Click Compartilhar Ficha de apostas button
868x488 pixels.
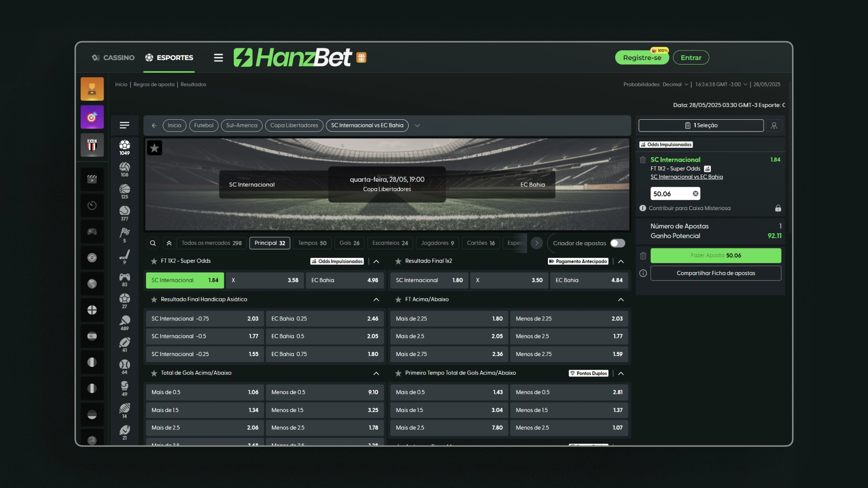point(716,273)
